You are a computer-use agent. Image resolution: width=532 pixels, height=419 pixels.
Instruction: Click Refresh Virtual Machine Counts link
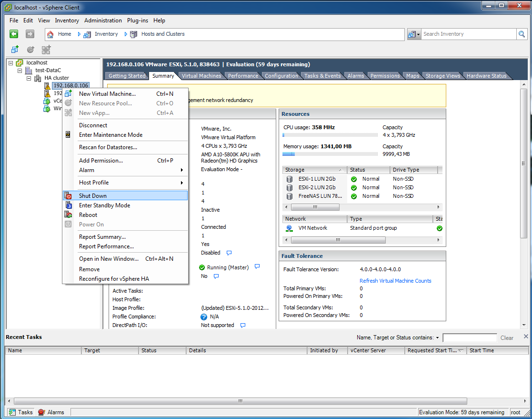pyautogui.click(x=395, y=281)
